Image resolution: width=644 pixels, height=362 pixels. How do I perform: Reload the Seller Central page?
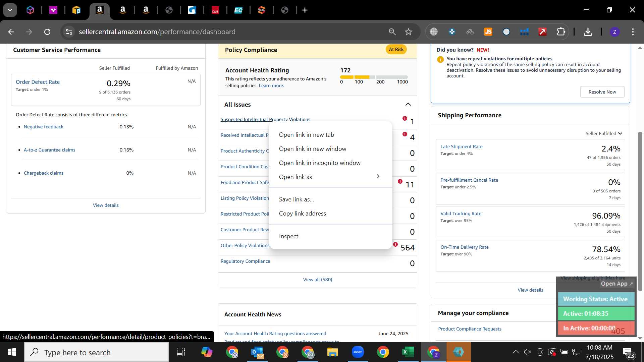[x=47, y=32]
